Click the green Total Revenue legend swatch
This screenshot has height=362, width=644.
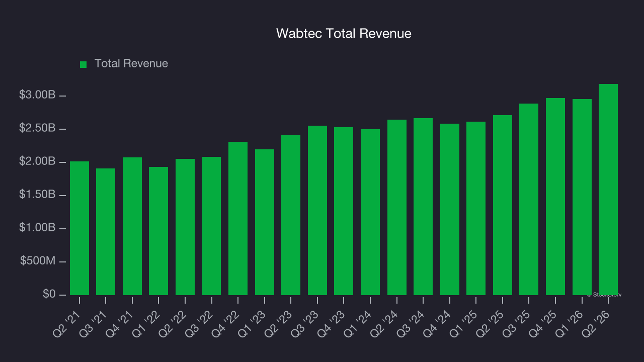[x=84, y=64]
